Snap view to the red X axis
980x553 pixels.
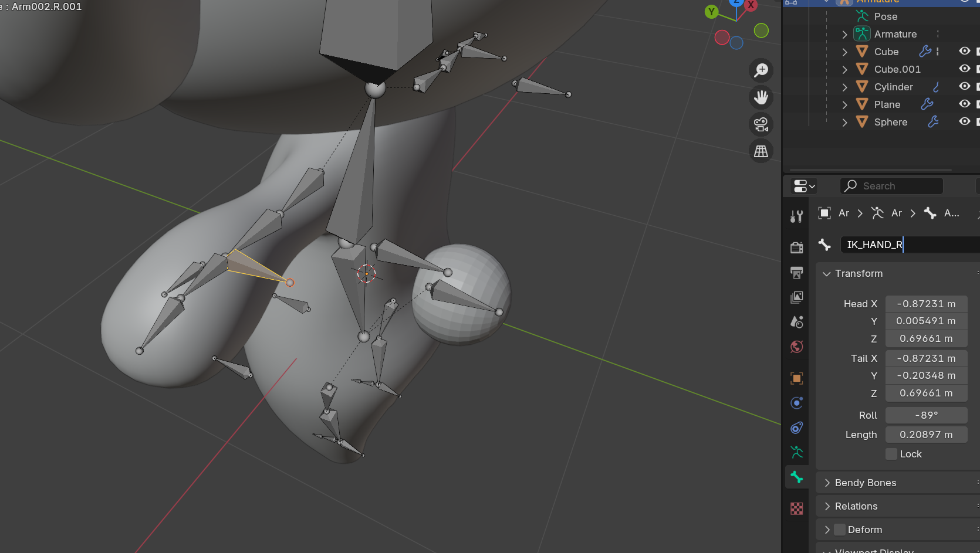[x=751, y=5]
